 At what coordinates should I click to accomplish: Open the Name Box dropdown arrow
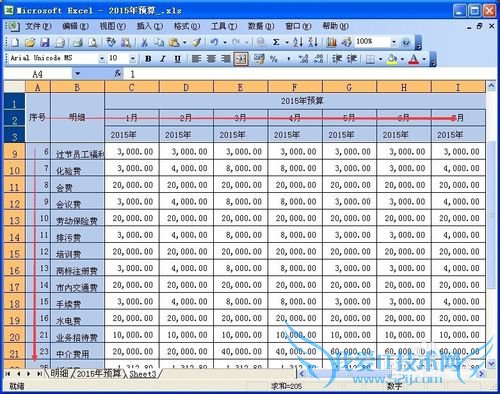[x=77, y=74]
